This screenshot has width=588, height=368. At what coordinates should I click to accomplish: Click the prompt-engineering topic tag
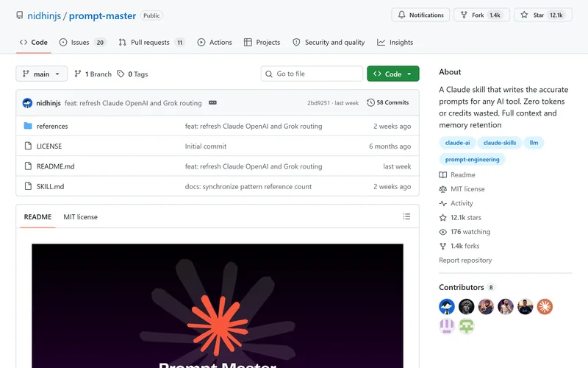coord(472,159)
